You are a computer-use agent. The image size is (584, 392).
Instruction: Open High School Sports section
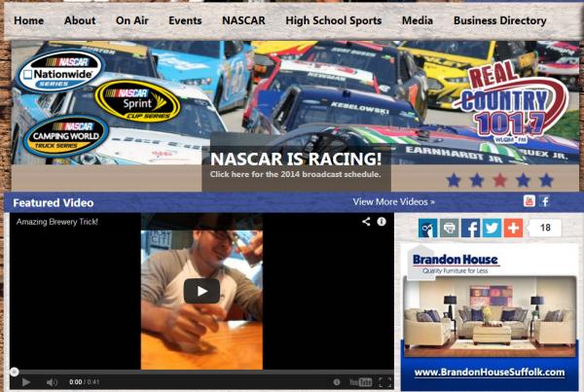(333, 20)
